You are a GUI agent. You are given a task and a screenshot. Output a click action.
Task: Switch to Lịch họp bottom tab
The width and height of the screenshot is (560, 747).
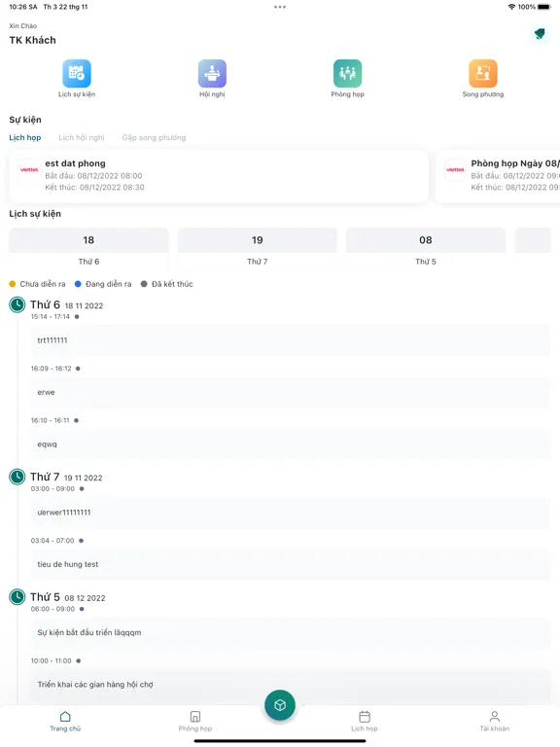click(x=365, y=722)
